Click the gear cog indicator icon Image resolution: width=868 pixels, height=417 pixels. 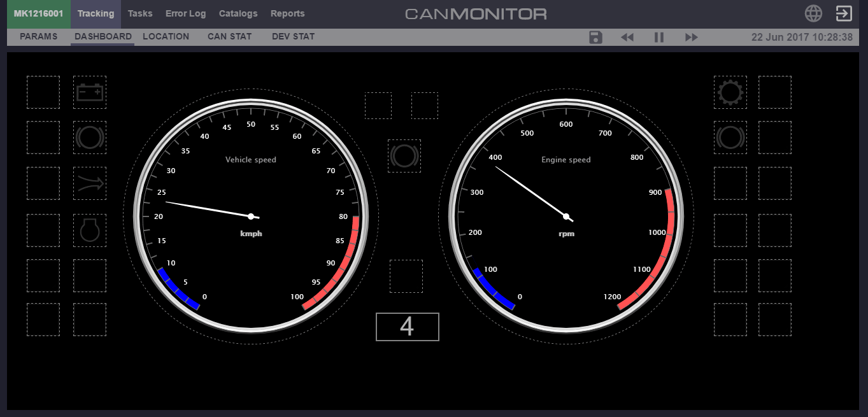730,92
